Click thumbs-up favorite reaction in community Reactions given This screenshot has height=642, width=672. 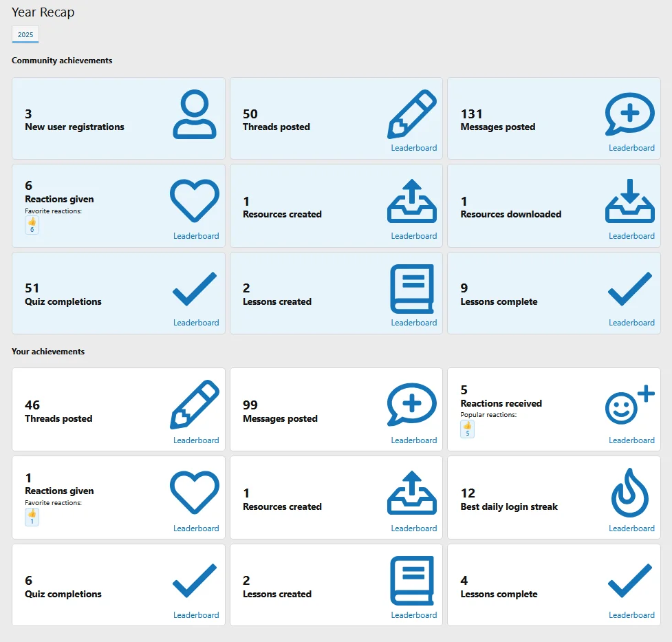tap(32, 225)
